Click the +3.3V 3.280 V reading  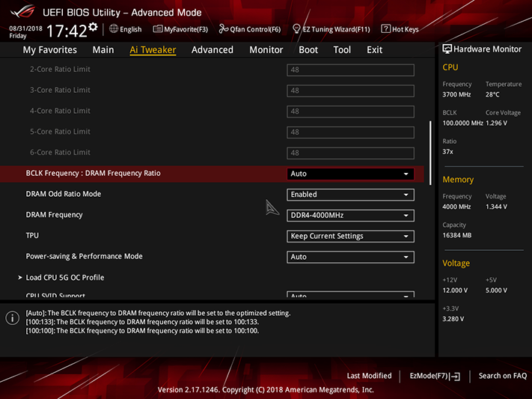coord(453,319)
